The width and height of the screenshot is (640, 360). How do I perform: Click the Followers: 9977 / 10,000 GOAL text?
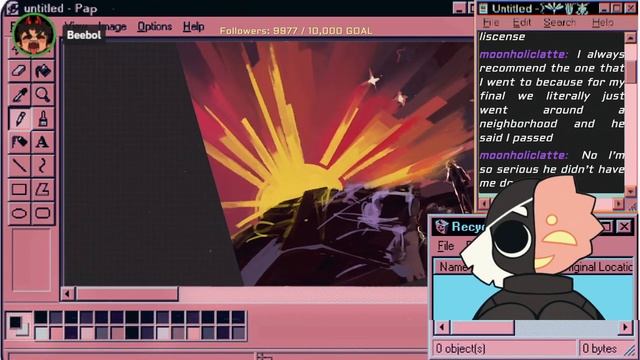tap(296, 31)
